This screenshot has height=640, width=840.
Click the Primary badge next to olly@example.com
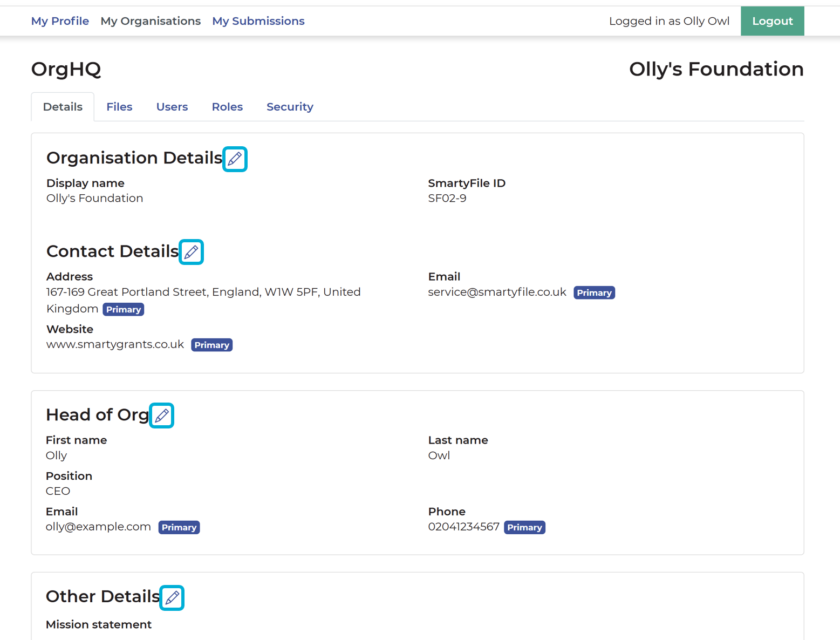point(179,527)
